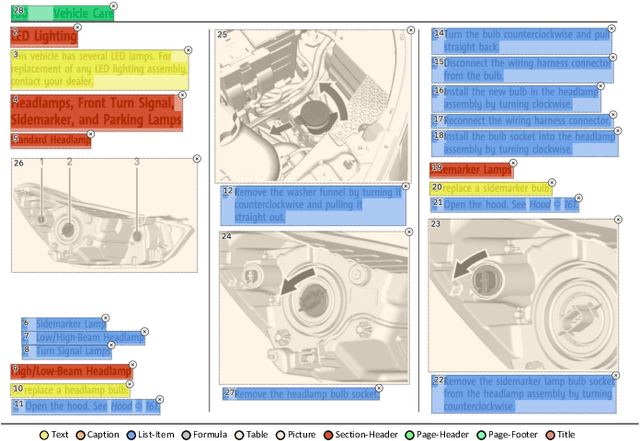Remove the Vehicle Care page-header box 28
640x441 pixels.
pos(113,6)
